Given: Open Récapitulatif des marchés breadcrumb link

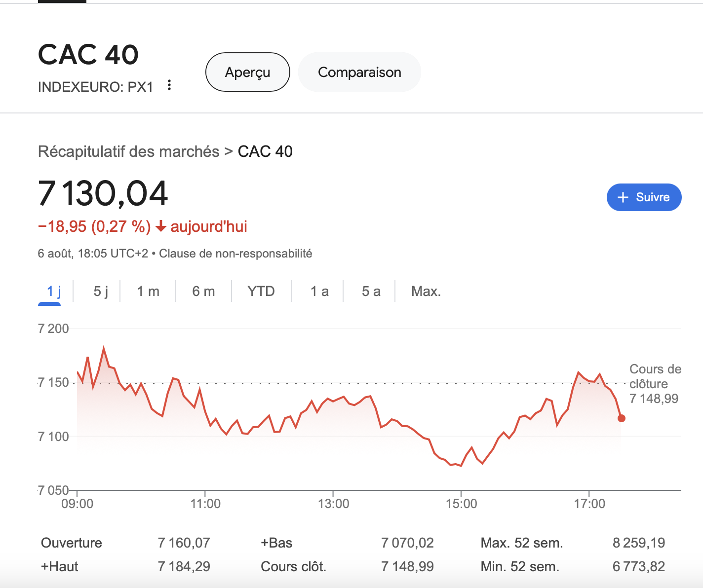Looking at the screenshot, I should coord(129,151).
